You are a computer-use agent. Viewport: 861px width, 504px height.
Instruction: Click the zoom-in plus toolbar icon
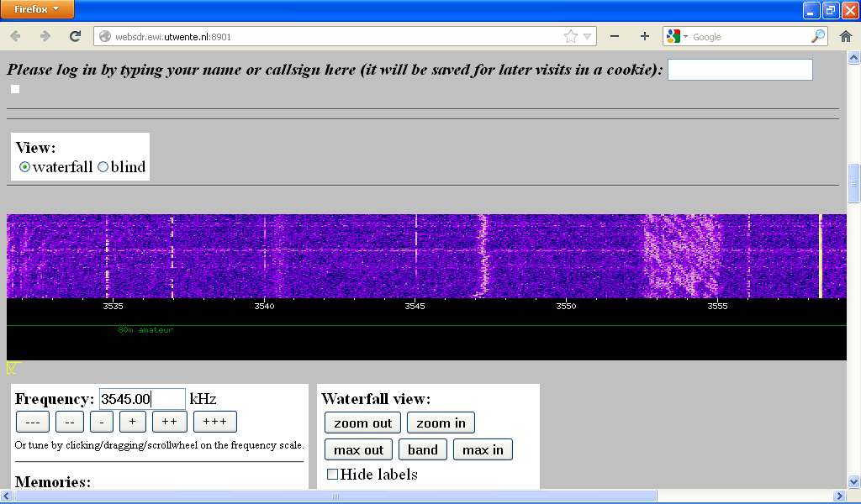[x=645, y=36]
